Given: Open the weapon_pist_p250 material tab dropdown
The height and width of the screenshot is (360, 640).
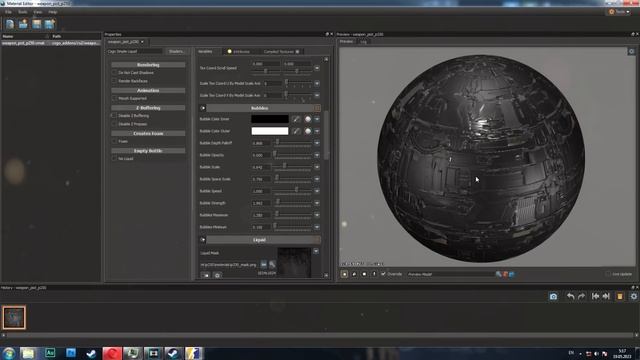Looking at the screenshot, I should tap(142, 42).
